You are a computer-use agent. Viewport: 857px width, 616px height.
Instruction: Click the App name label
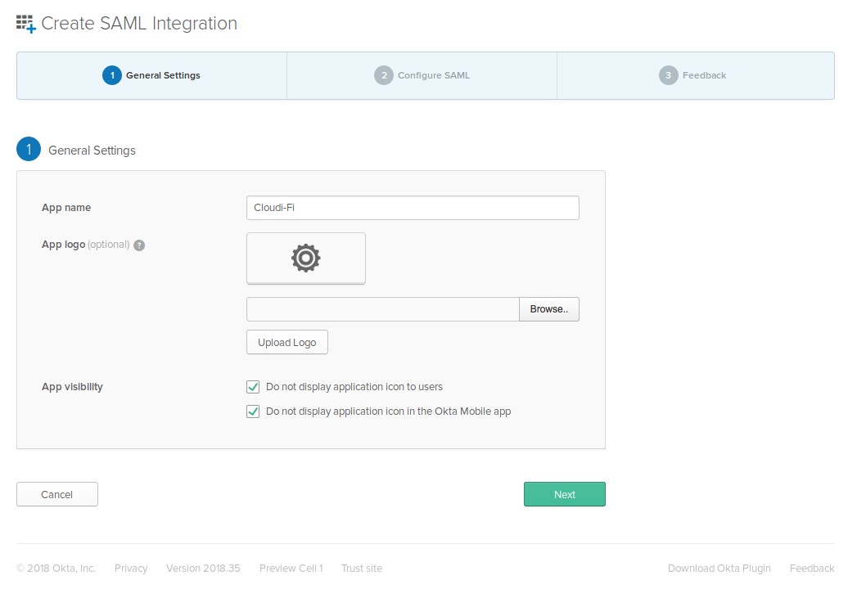[x=66, y=208]
